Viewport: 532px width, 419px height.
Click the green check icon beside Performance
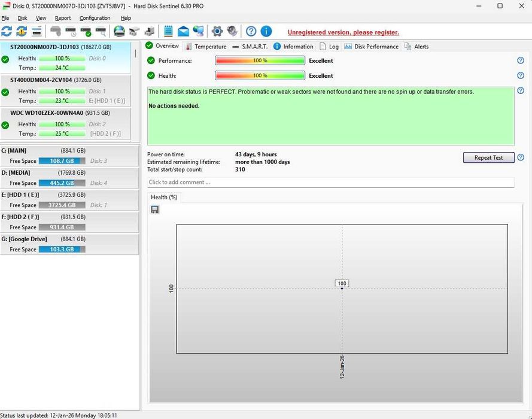[x=151, y=60]
